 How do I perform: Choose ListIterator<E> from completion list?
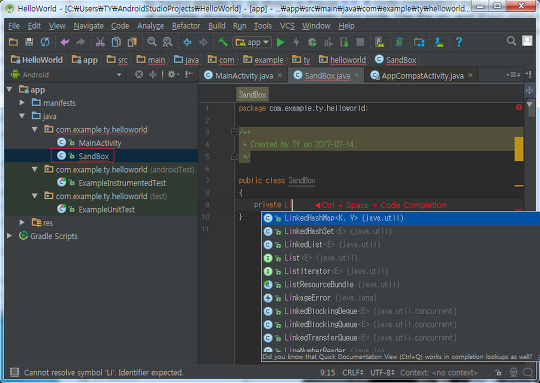click(401, 271)
